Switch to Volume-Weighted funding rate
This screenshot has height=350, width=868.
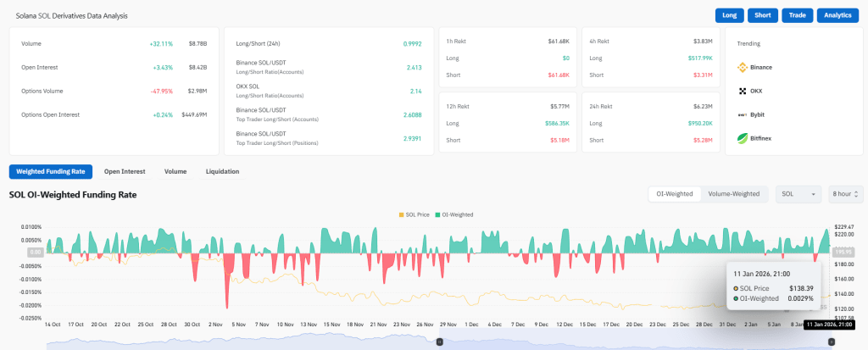[734, 194]
